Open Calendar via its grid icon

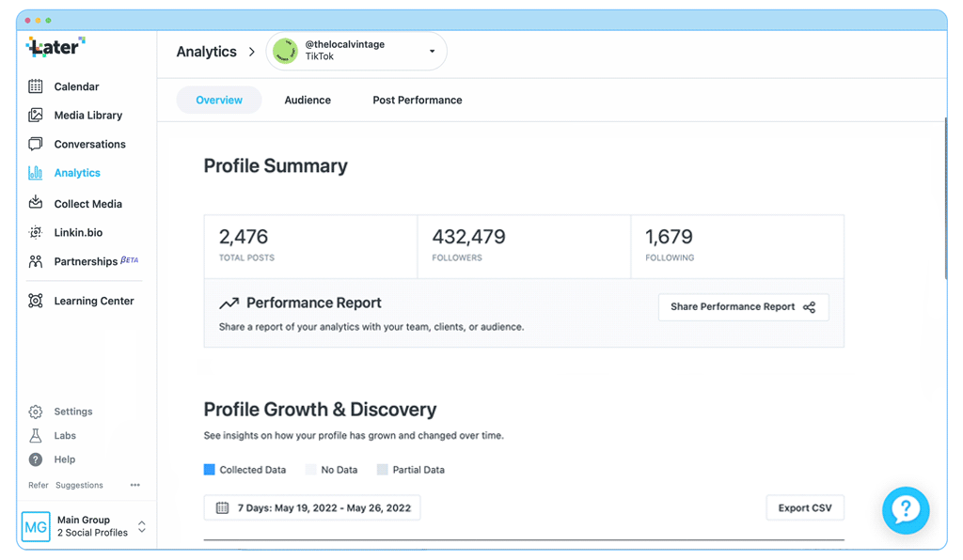(x=36, y=86)
